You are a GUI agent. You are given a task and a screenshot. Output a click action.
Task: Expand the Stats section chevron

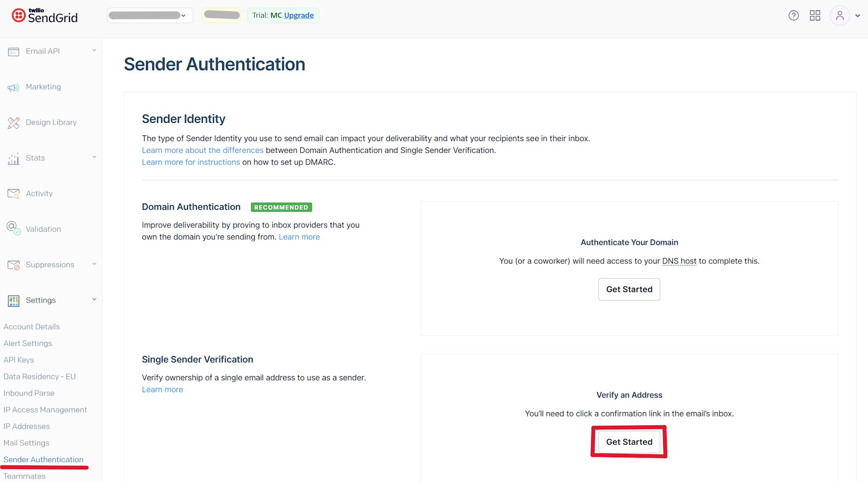click(94, 157)
